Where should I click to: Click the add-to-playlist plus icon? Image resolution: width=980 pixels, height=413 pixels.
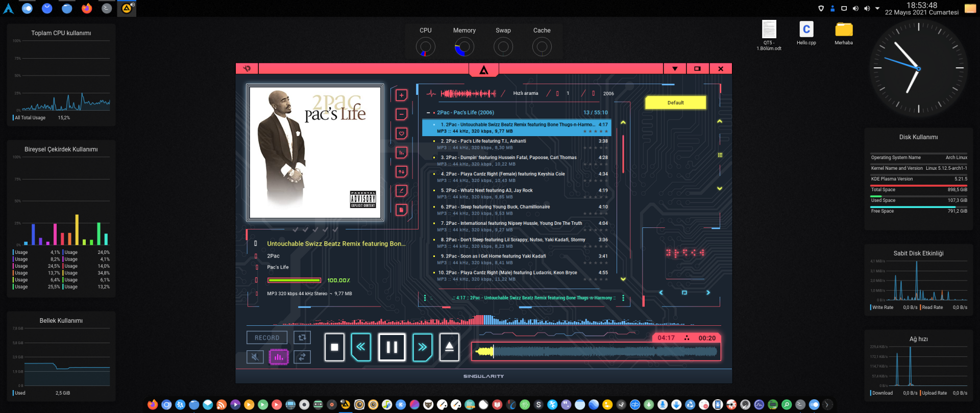[x=402, y=95]
